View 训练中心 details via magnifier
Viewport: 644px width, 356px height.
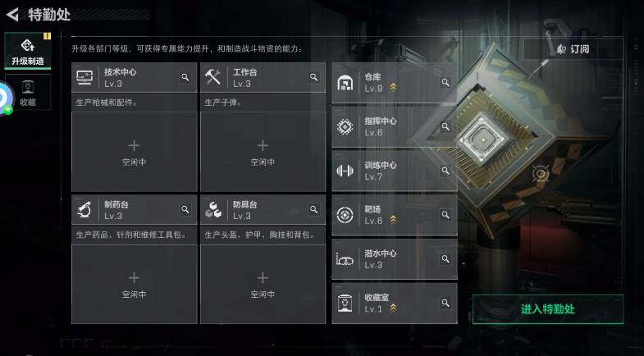point(445,171)
